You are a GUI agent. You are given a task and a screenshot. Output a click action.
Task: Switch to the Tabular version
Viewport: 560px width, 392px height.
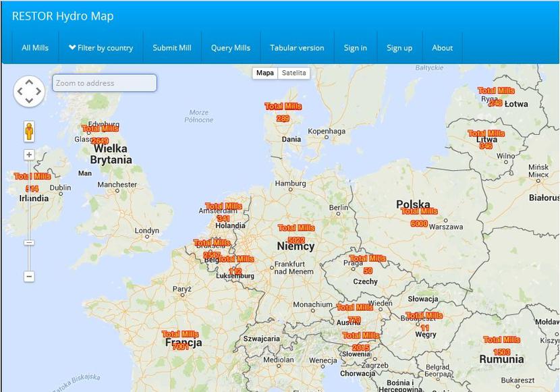click(297, 48)
